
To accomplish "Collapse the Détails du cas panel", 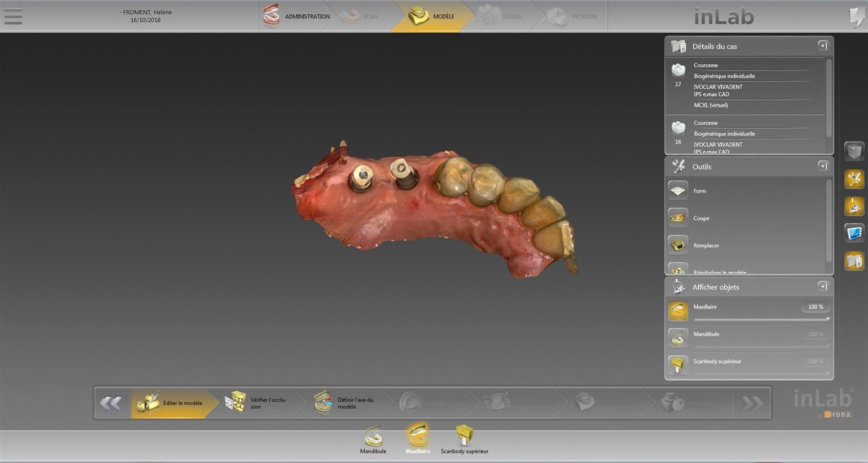I will tap(823, 45).
